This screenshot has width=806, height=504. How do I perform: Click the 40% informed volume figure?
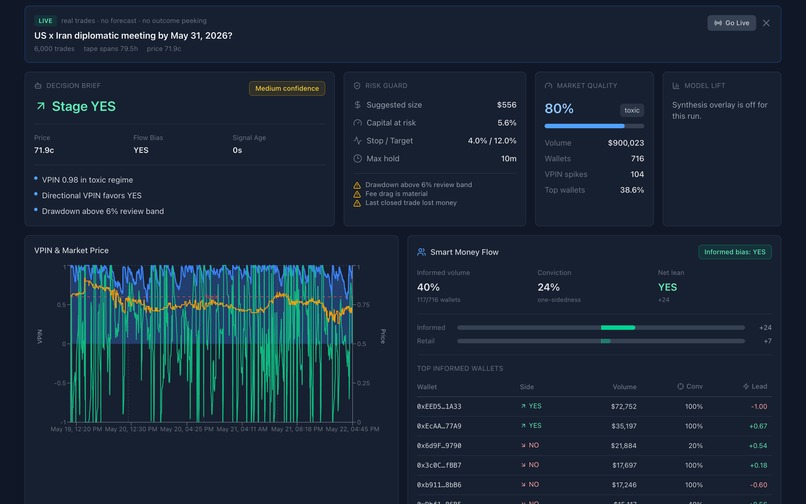(428, 287)
